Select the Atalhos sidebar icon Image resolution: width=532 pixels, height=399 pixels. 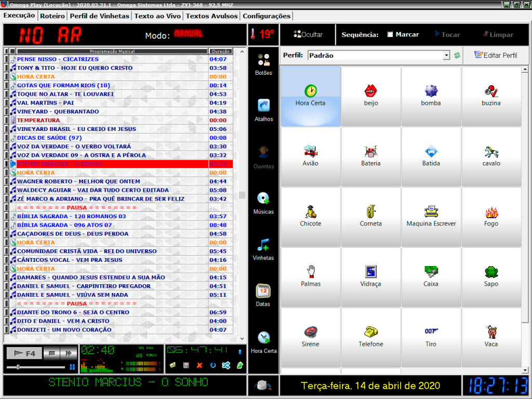[x=263, y=110]
